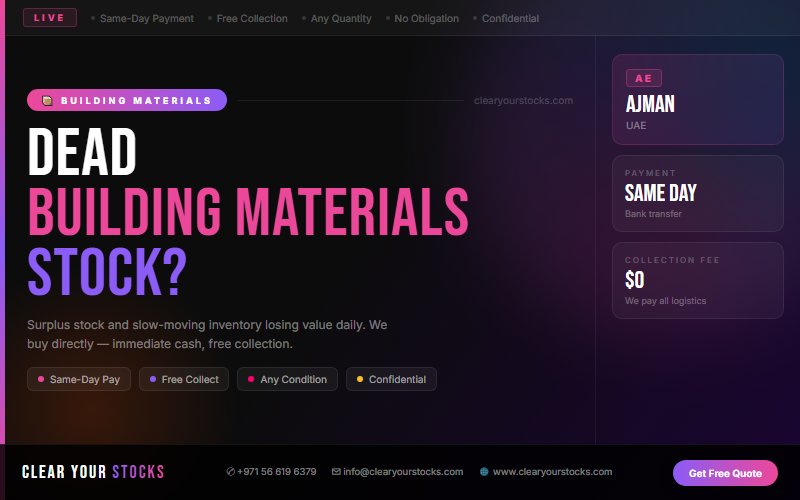Click phone number +971 56 619 6379
800x500 pixels.
coord(277,472)
